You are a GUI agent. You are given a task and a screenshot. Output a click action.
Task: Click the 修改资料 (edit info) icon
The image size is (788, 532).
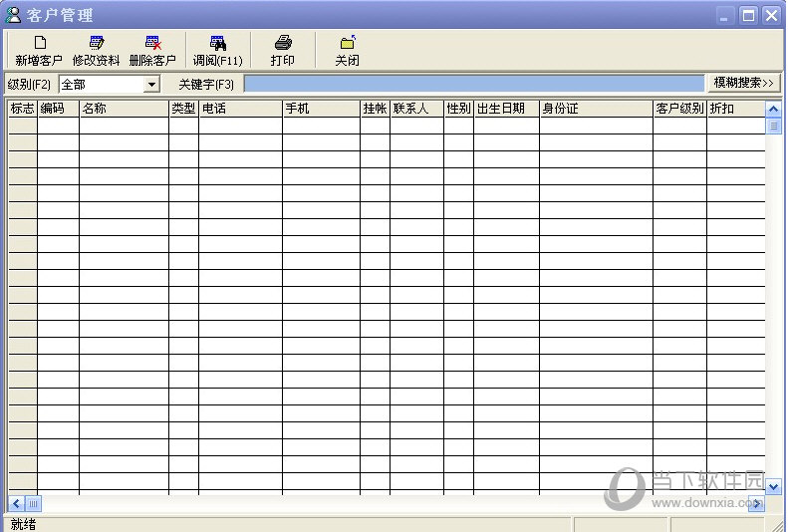(96, 43)
